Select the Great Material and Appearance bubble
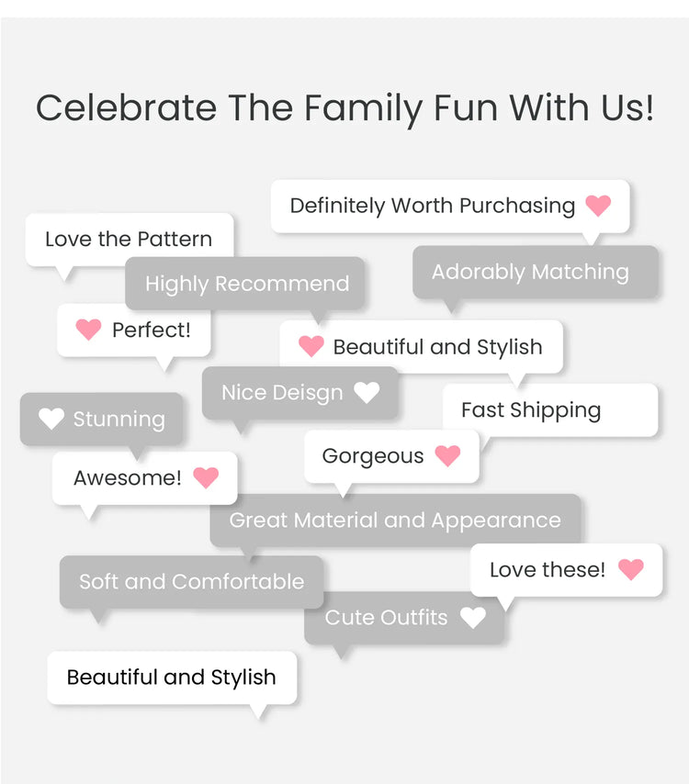689x784 pixels. click(395, 521)
